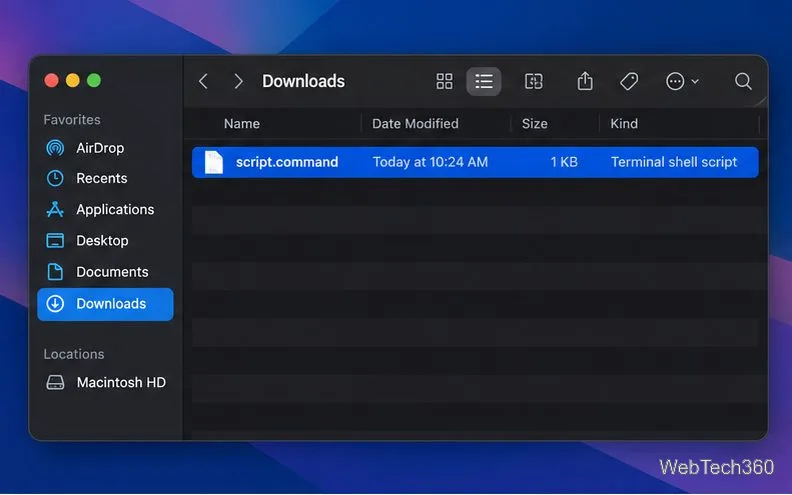Image resolution: width=792 pixels, height=495 pixels.
Task: Go back with the left chevron
Action: tap(204, 81)
